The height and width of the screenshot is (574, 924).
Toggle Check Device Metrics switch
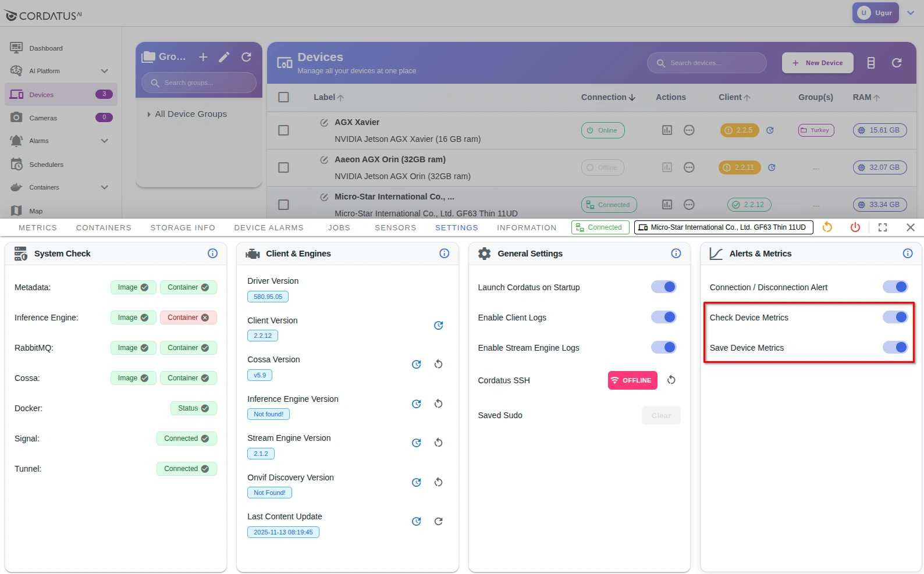click(x=895, y=317)
